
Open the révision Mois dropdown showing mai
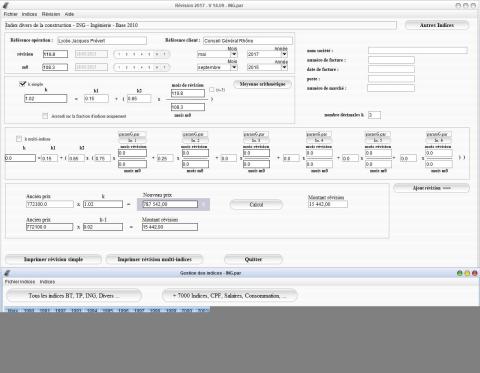217,54
